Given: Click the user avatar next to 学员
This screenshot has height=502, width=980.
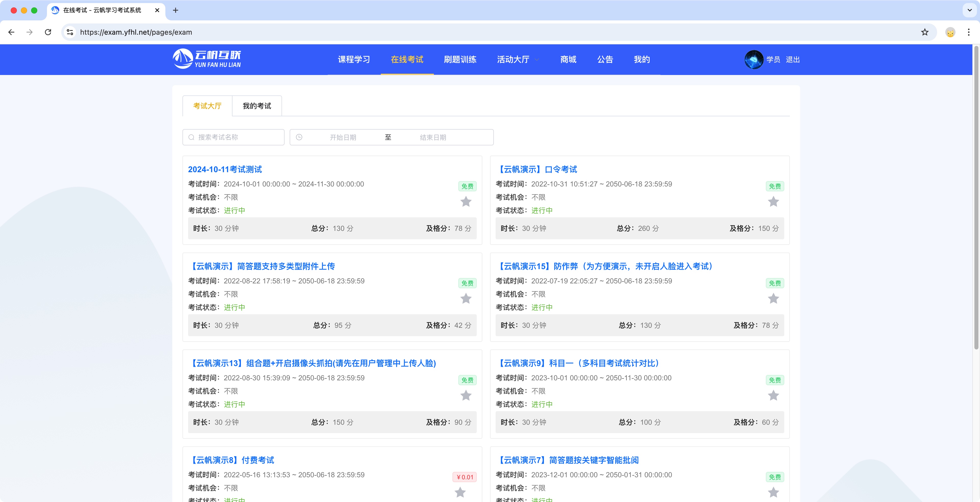Looking at the screenshot, I should coord(754,59).
